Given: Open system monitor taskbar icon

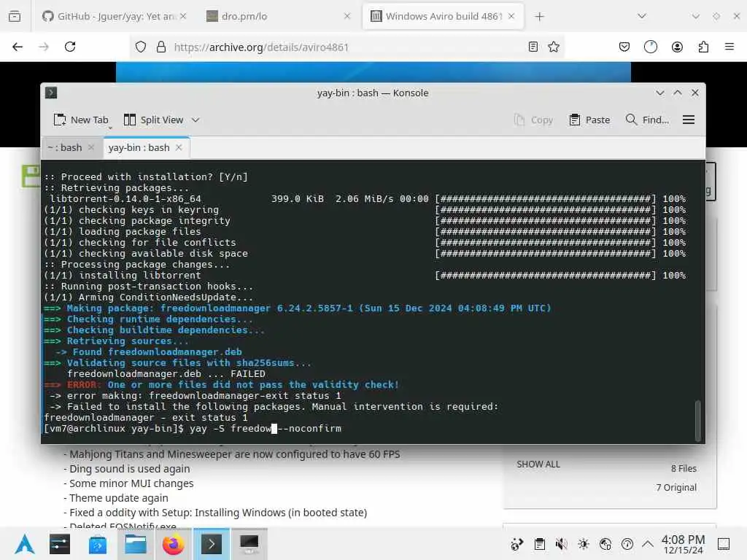Looking at the screenshot, I should point(249,544).
